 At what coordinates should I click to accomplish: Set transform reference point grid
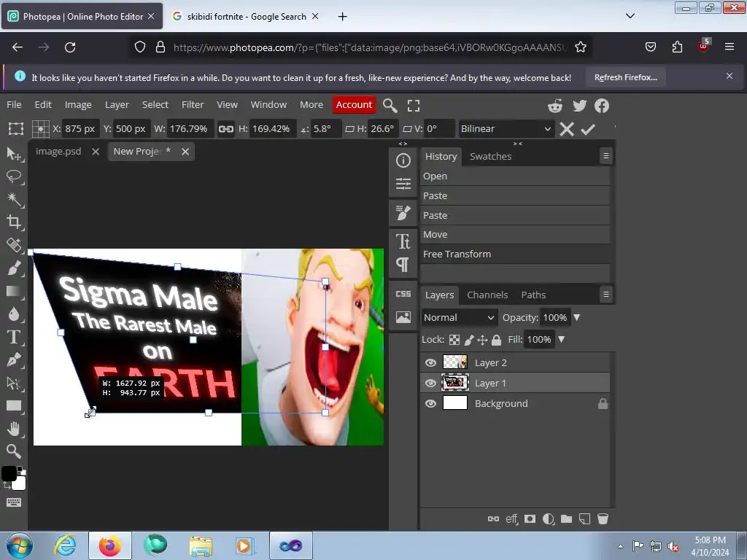[x=41, y=129]
